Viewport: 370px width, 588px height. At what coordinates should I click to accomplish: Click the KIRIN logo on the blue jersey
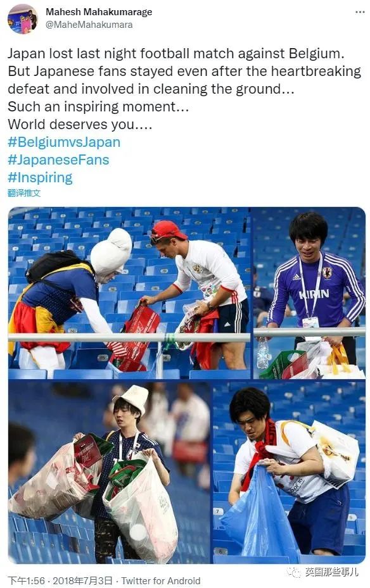click(x=314, y=294)
